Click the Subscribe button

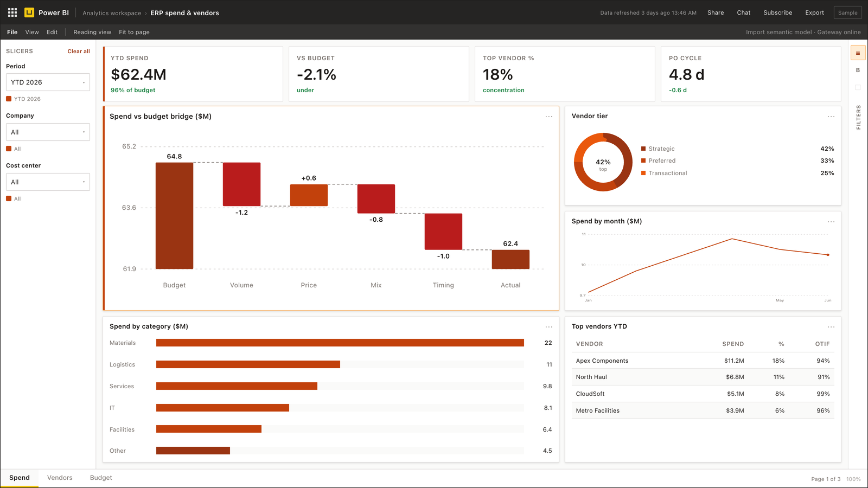click(x=777, y=12)
